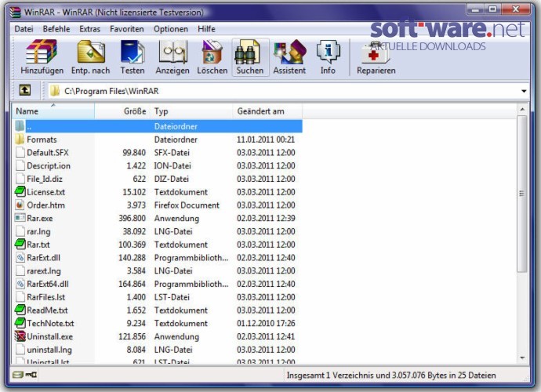Click the scrollbar down arrow
The image size is (541, 392).
click(x=522, y=358)
